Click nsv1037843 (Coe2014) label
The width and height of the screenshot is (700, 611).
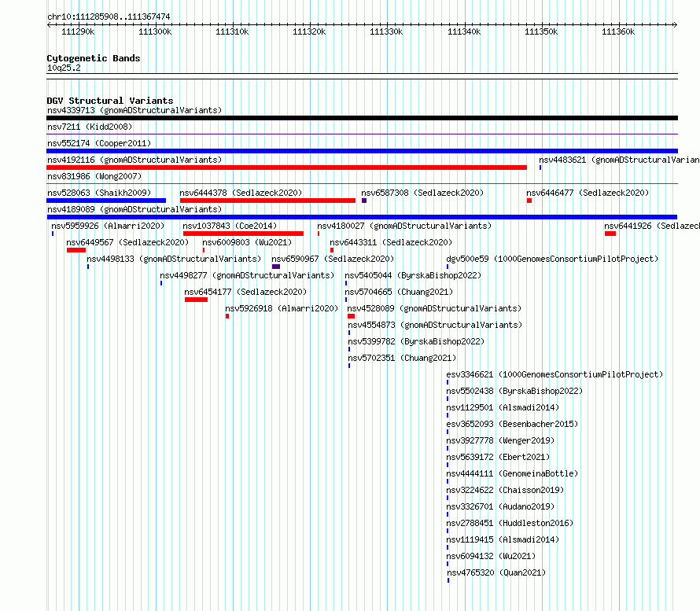pos(230,226)
